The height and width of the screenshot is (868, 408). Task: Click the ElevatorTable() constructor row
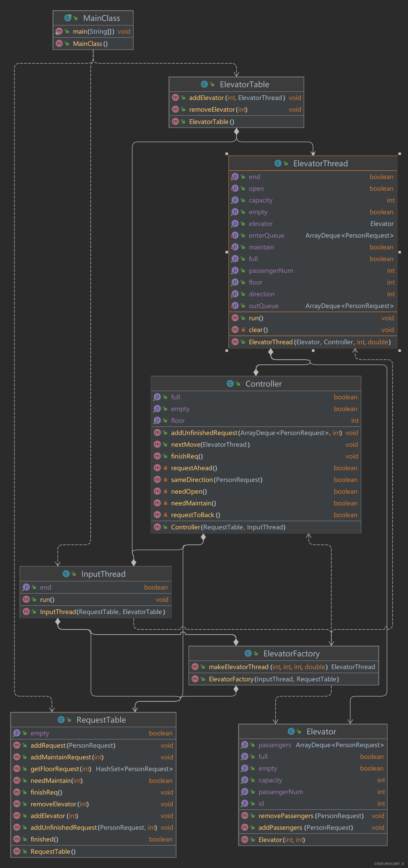click(236, 122)
